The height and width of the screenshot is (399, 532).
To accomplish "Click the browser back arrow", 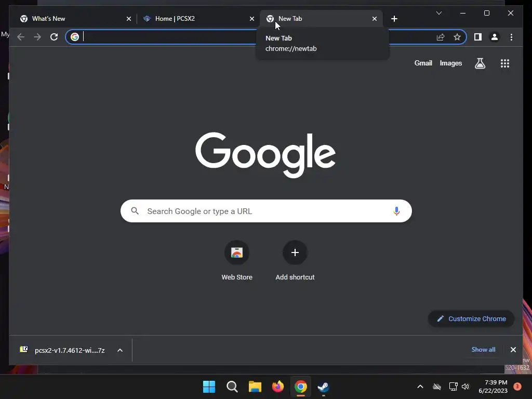I will tap(21, 37).
